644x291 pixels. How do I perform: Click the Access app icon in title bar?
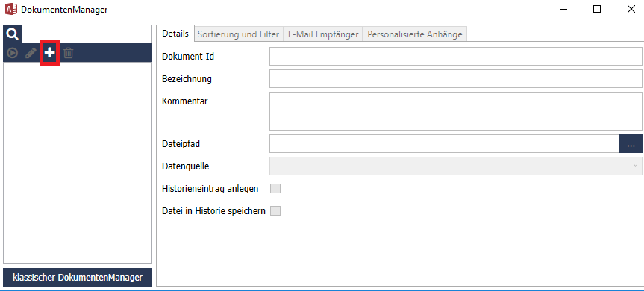click(x=10, y=9)
